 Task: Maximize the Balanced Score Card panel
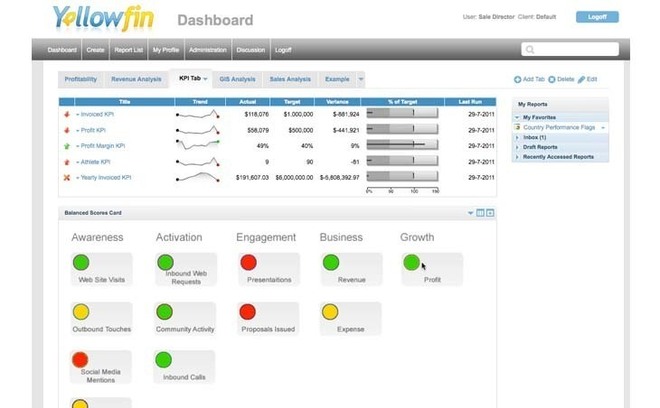click(490, 213)
